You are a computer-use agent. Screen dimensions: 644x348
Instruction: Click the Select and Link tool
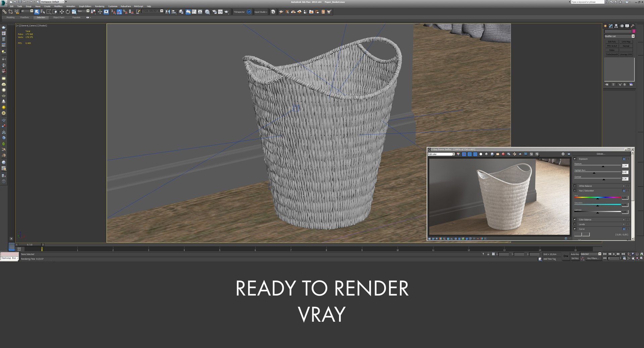point(4,12)
